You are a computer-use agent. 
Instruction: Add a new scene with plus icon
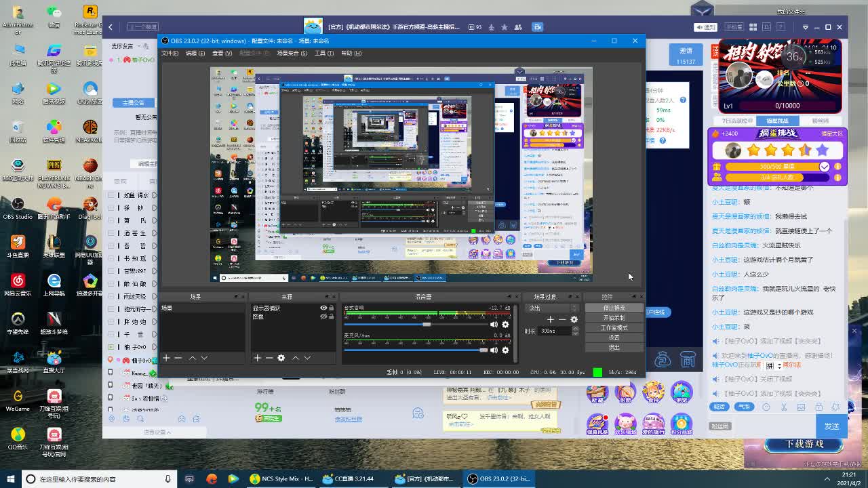pyautogui.click(x=166, y=358)
